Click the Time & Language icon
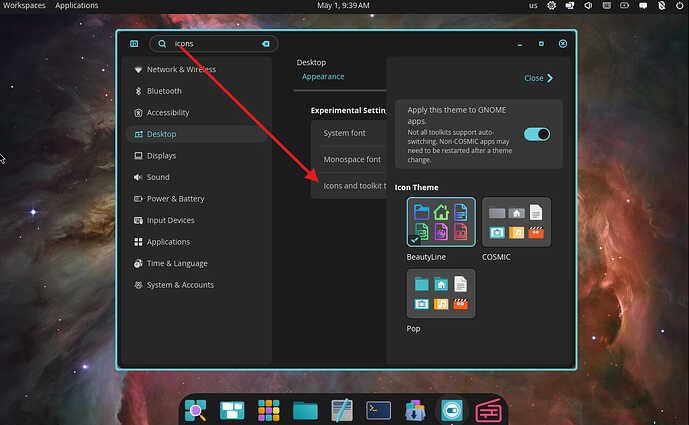The width and height of the screenshot is (689, 425). (138, 263)
